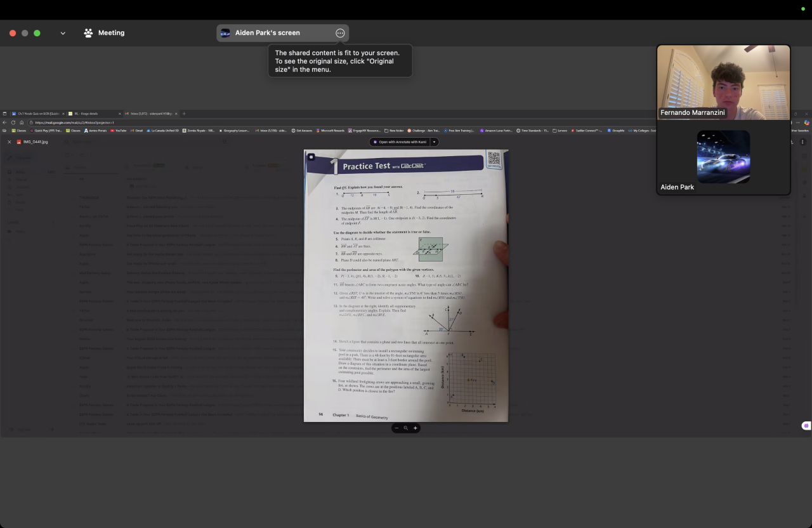Open the GroupMe bookmark

pos(615,131)
